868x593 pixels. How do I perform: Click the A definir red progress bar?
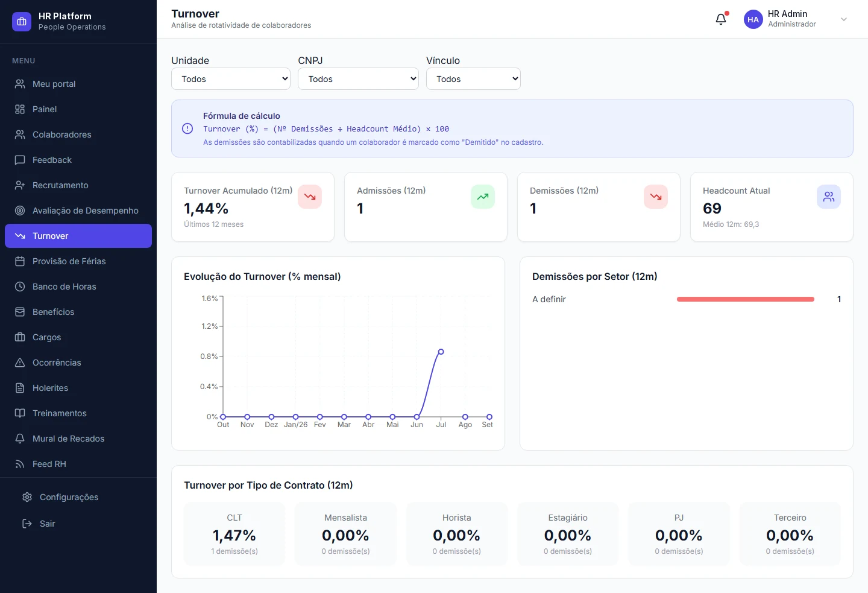[x=746, y=299]
